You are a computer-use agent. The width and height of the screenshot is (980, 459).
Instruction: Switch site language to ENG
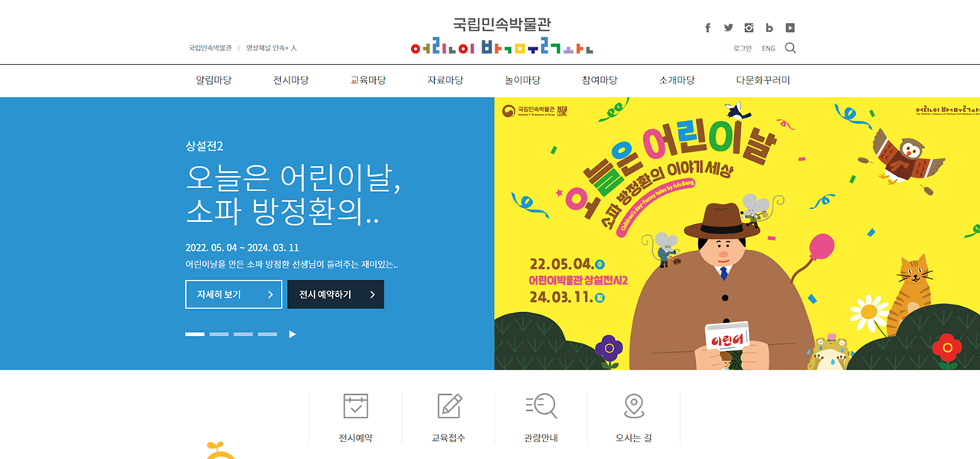click(x=768, y=48)
